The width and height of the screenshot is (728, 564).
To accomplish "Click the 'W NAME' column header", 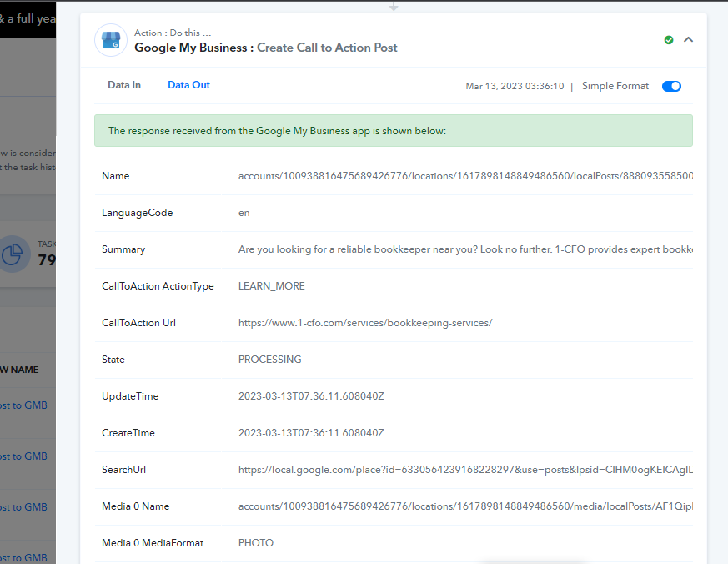I will (19, 370).
